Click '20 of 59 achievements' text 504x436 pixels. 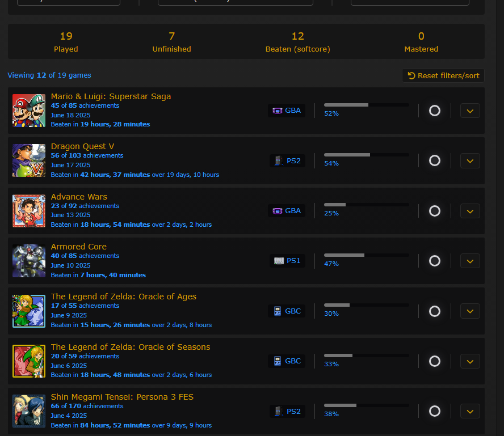[85, 356]
